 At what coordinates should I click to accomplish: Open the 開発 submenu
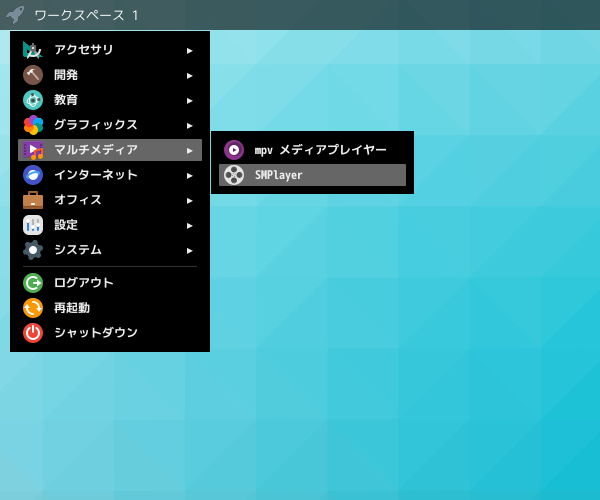coord(110,75)
